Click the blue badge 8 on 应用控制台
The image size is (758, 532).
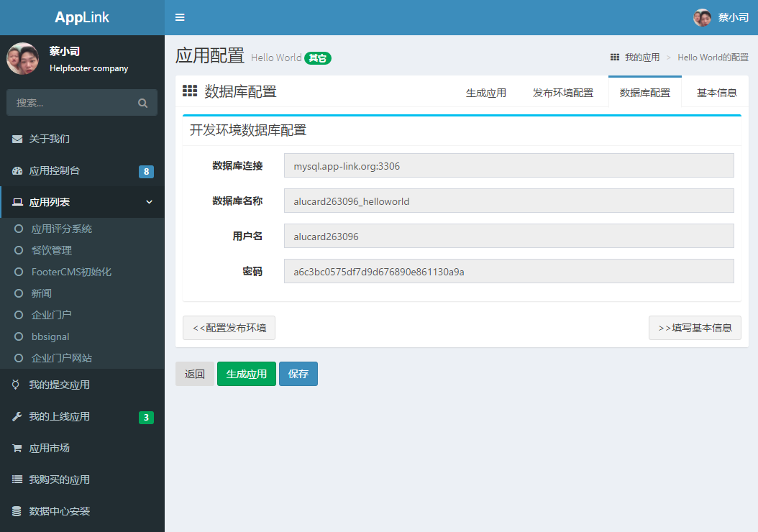pyautogui.click(x=146, y=172)
